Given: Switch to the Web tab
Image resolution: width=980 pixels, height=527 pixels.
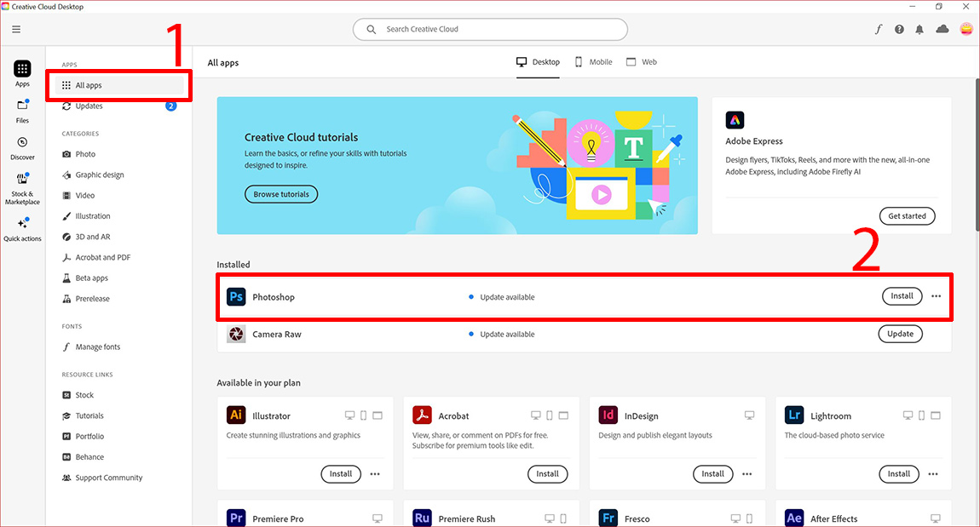Looking at the screenshot, I should (x=642, y=62).
